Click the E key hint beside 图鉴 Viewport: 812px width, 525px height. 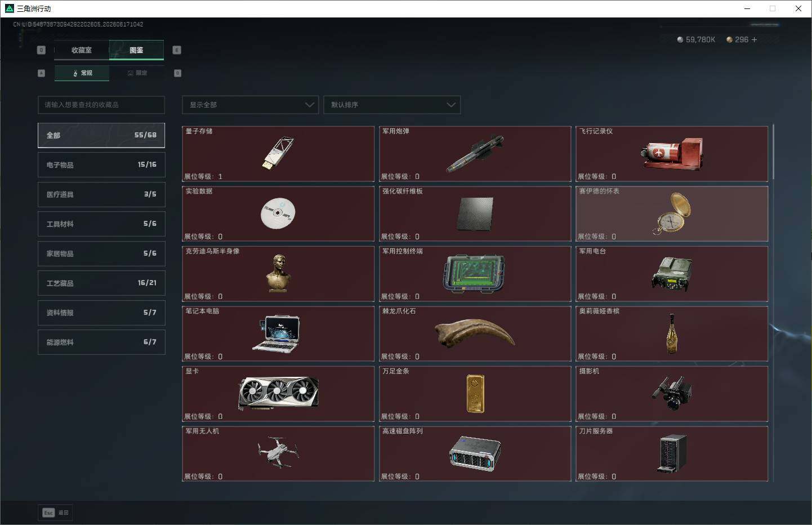(177, 50)
